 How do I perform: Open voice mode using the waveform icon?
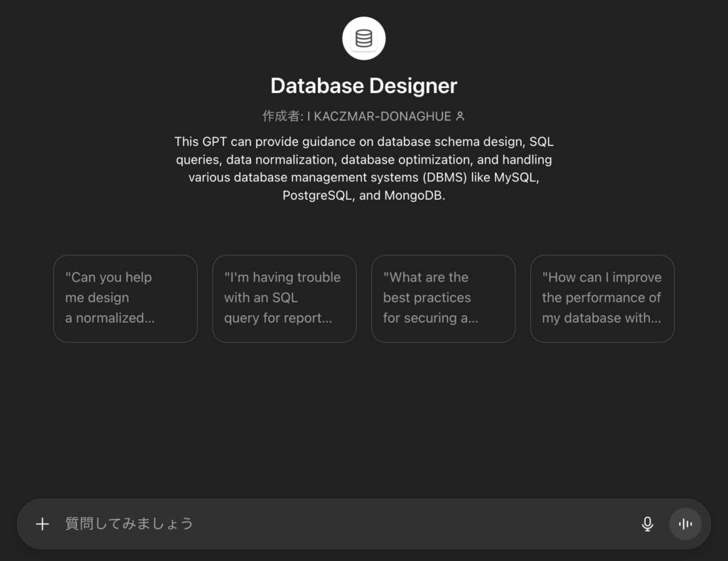(685, 524)
